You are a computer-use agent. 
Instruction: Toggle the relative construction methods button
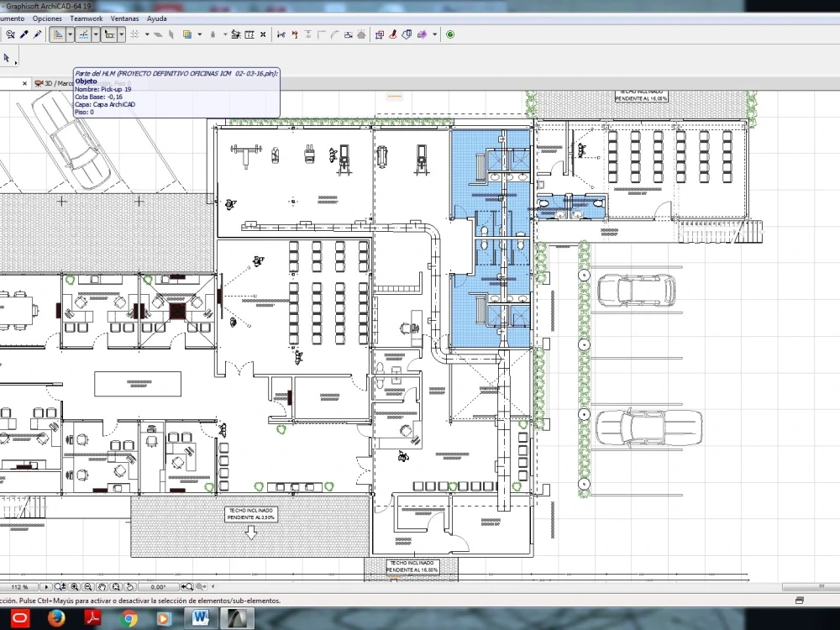coord(109,34)
